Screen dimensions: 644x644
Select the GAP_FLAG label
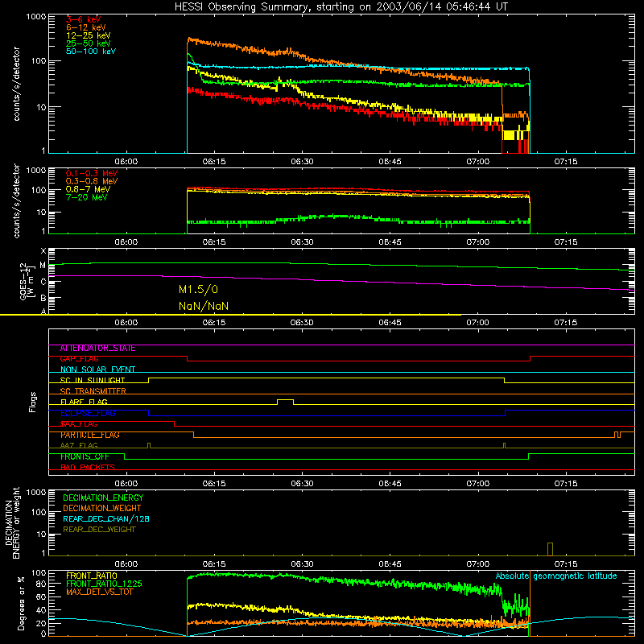(79, 359)
